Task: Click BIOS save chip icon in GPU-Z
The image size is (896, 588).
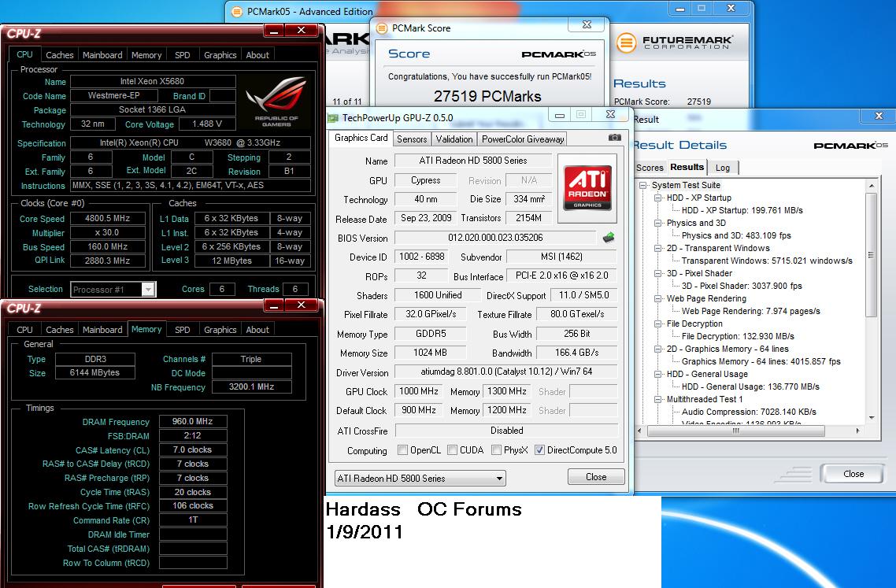Action: click(x=609, y=237)
